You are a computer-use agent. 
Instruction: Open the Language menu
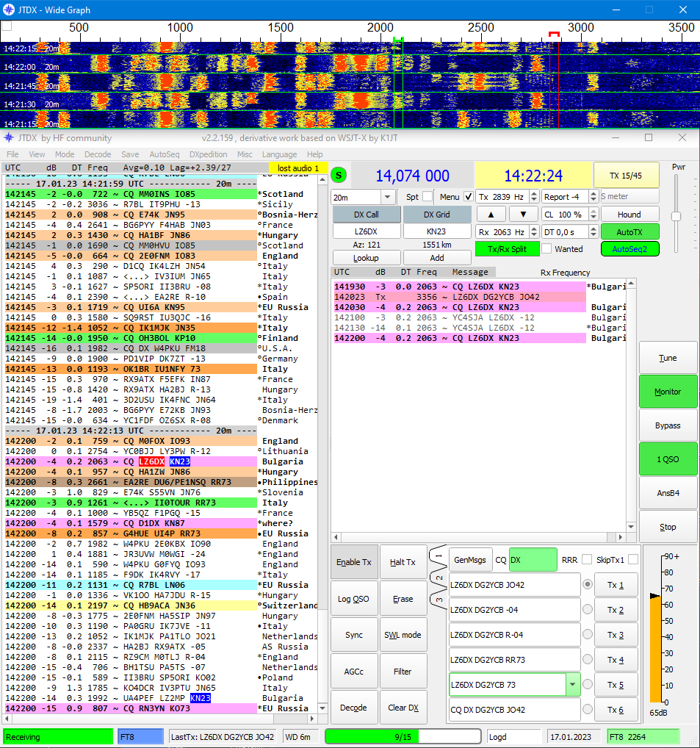279,154
